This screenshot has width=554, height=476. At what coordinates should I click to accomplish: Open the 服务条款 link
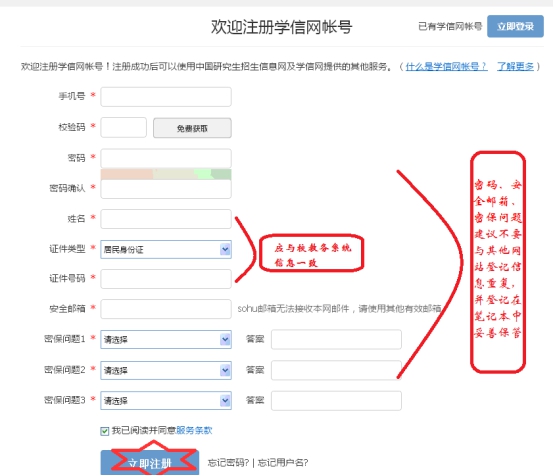[x=194, y=430]
